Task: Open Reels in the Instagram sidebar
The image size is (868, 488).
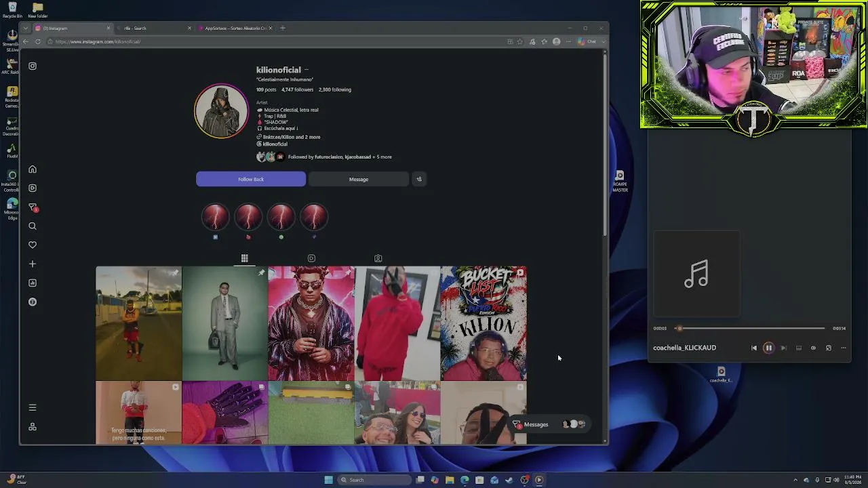Action: [x=33, y=188]
